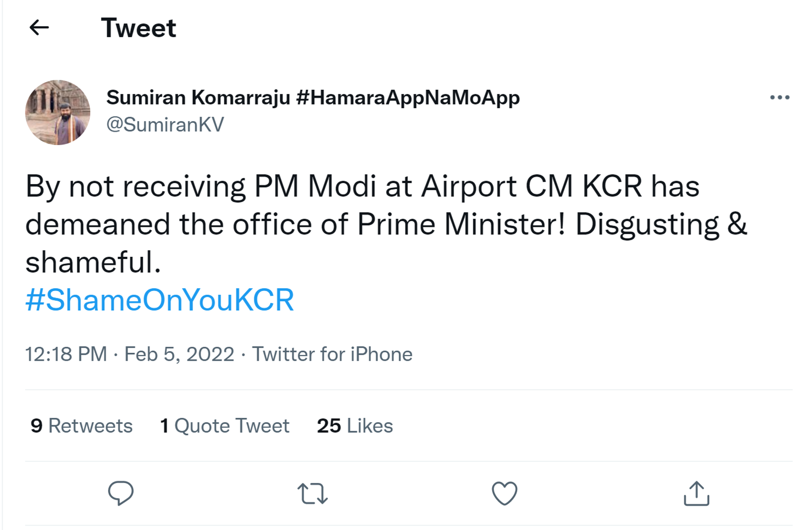Retweet using the looping arrows icon
The width and height of the screenshot is (812, 530).
pos(313,494)
